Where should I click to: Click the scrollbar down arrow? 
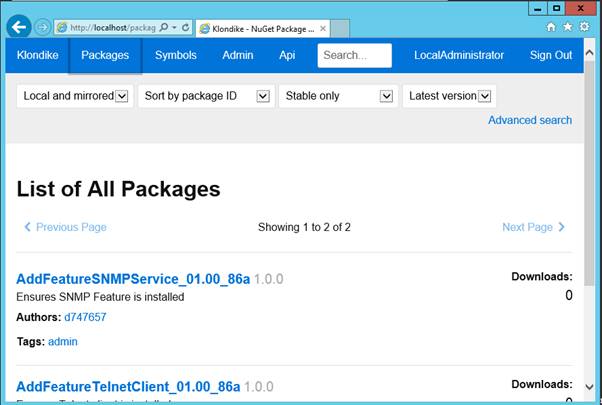[x=589, y=387]
